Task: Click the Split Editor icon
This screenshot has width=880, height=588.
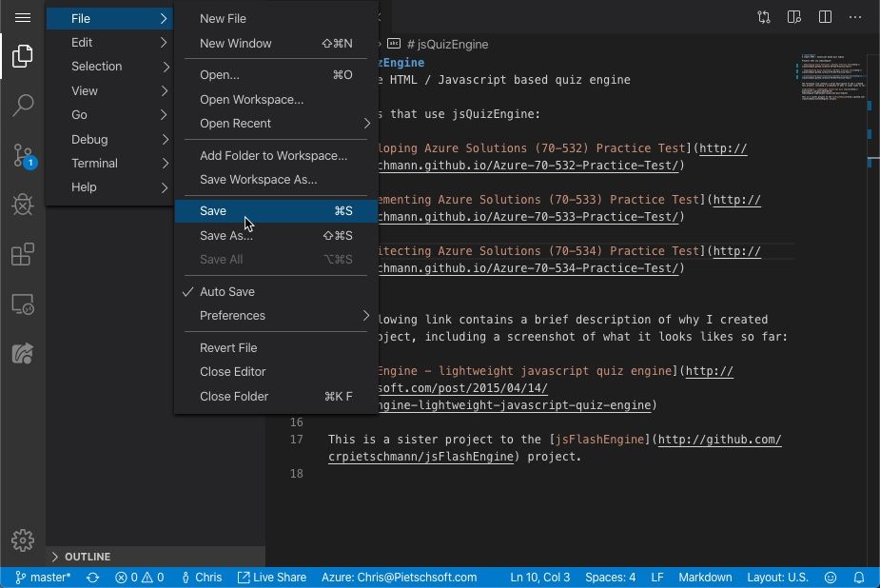Action: point(825,17)
